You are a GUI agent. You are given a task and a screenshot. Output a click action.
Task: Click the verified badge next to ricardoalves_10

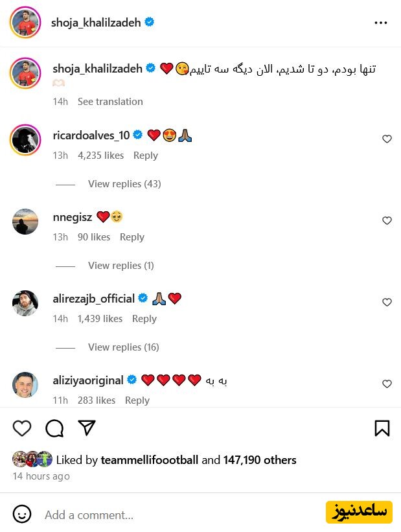[x=137, y=135]
